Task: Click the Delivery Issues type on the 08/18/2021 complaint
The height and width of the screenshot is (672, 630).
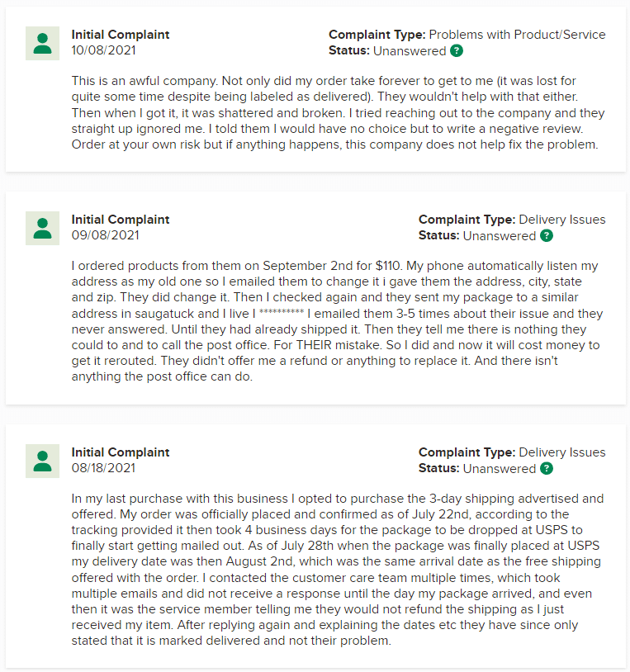Action: tap(562, 452)
